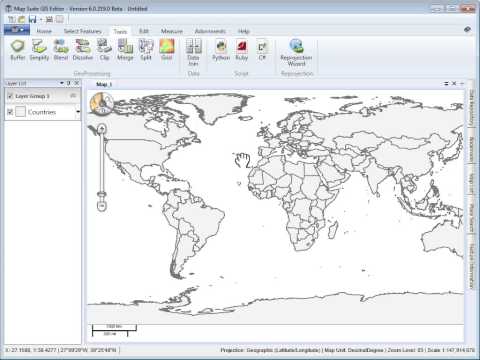
Task: Pick the Split tool
Action: point(146,50)
